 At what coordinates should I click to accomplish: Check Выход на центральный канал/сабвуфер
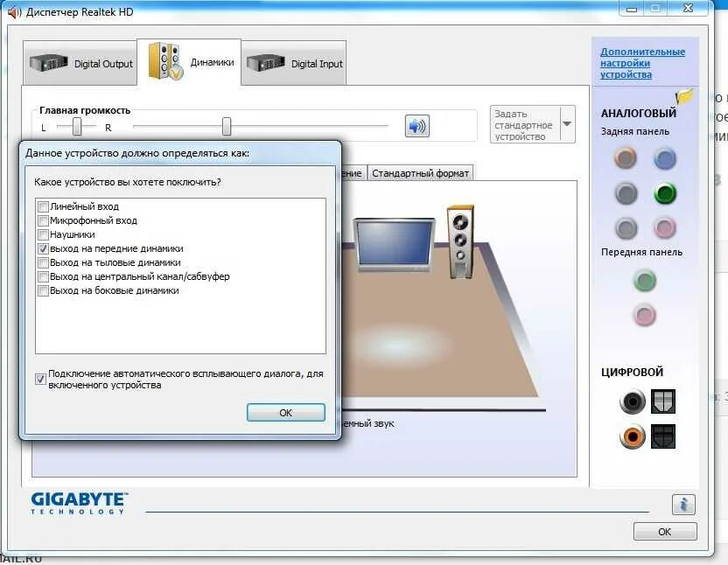coord(43,276)
